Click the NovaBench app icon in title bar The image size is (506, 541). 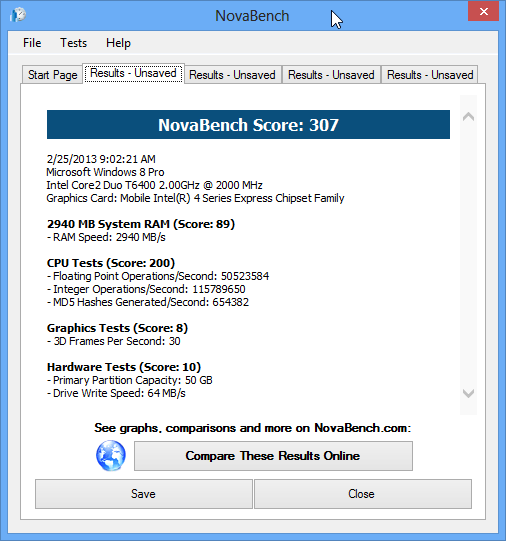[18, 15]
